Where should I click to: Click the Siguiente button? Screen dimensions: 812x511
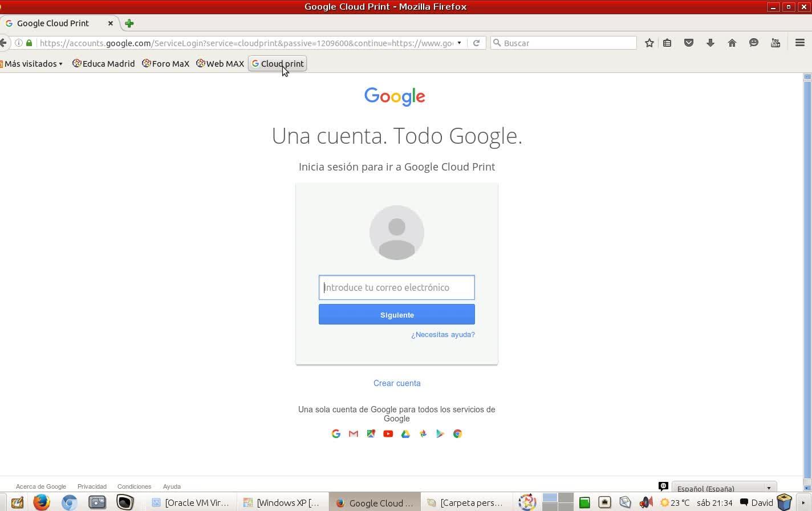[397, 314]
